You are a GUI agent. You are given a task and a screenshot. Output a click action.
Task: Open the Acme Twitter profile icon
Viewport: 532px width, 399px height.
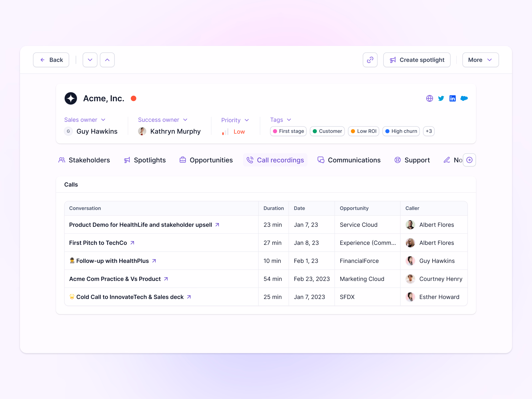tap(441, 98)
